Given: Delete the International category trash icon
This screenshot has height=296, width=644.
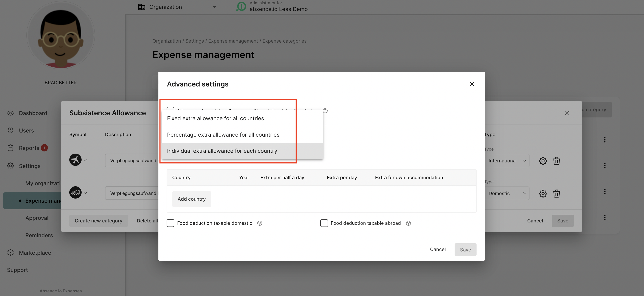Looking at the screenshot, I should click(556, 161).
